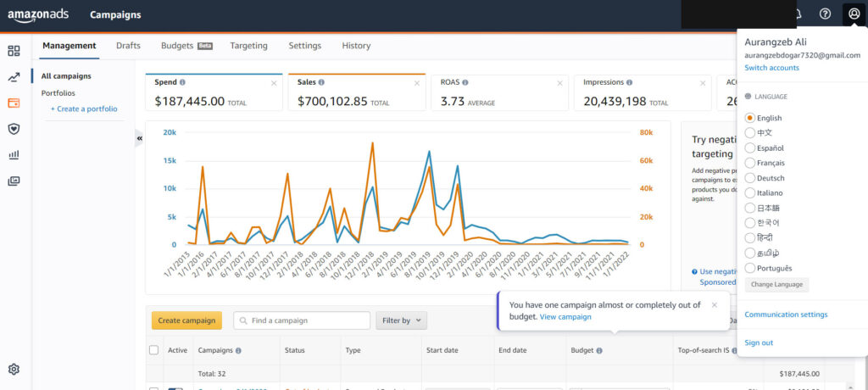Viewport: 868px width, 390px height.
Task: Click the help question mark icon
Action: pos(825,14)
